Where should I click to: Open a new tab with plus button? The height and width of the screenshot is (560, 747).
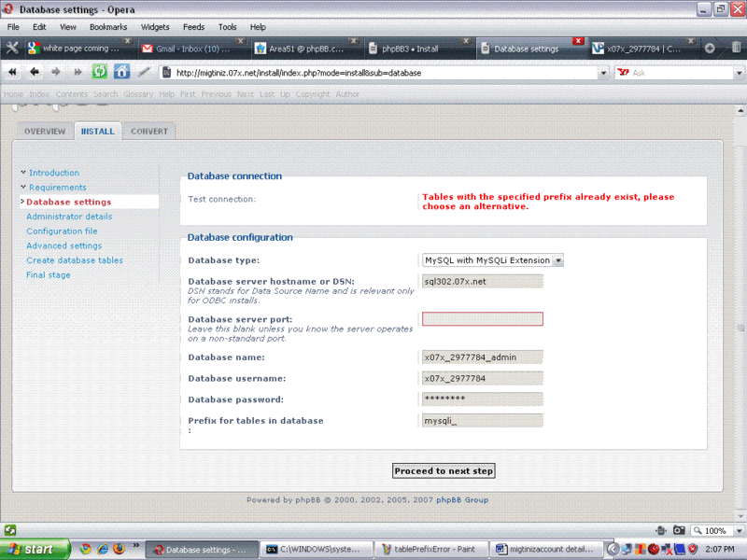(710, 49)
